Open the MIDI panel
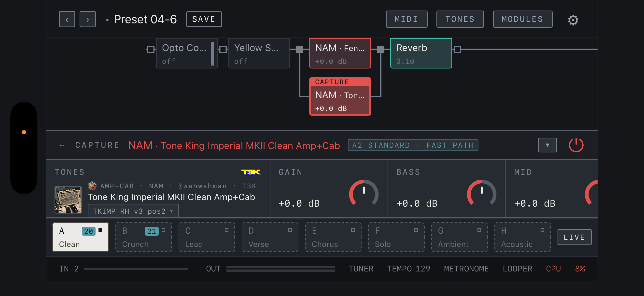This screenshot has width=644, height=296. 406,19
